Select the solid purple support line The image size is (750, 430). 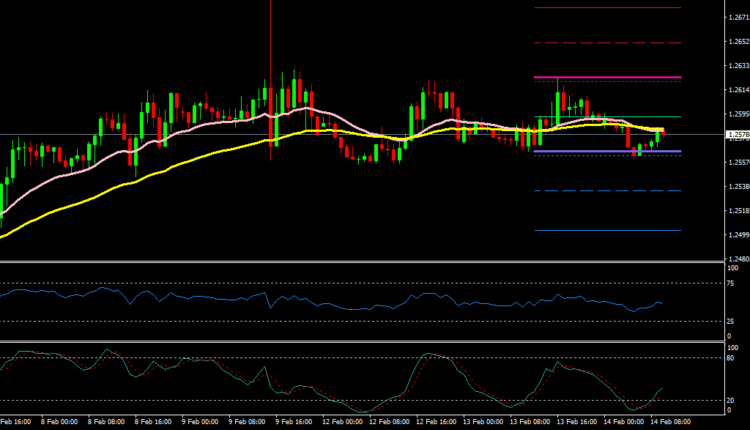click(x=600, y=151)
